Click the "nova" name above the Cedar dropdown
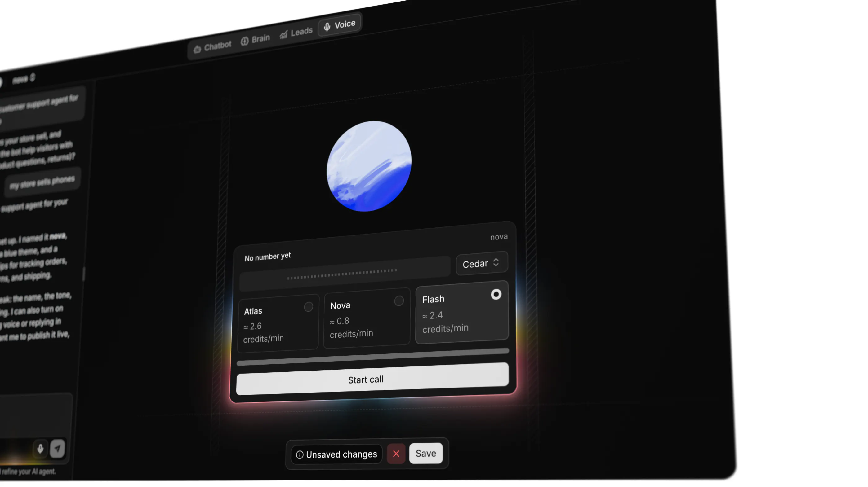Screen dimensions: 868x487 point(499,237)
